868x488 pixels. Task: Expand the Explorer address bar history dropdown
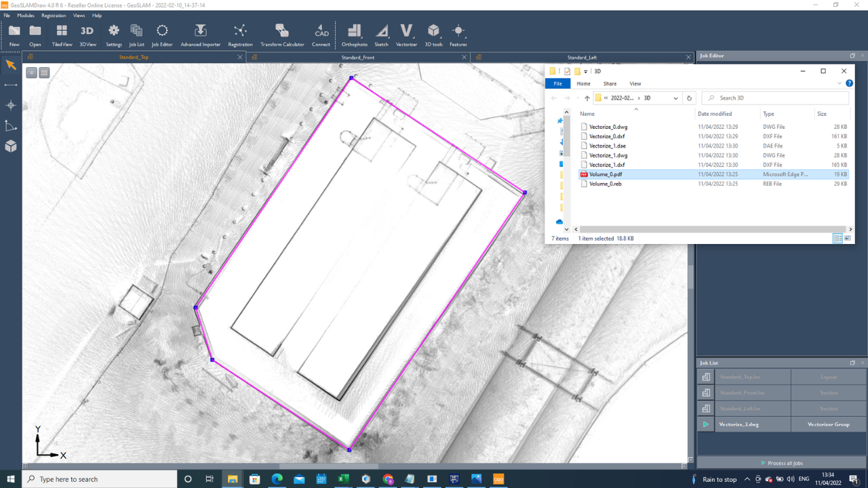tap(675, 98)
